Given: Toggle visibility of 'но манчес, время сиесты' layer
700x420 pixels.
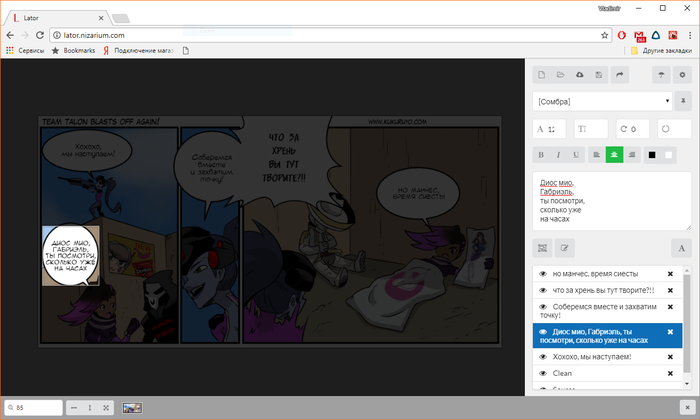Looking at the screenshot, I should [543, 274].
